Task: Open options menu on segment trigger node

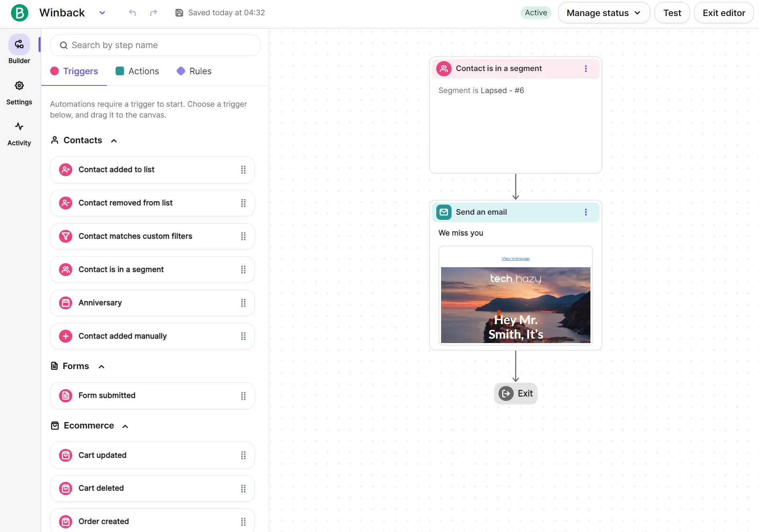Action: (x=586, y=69)
